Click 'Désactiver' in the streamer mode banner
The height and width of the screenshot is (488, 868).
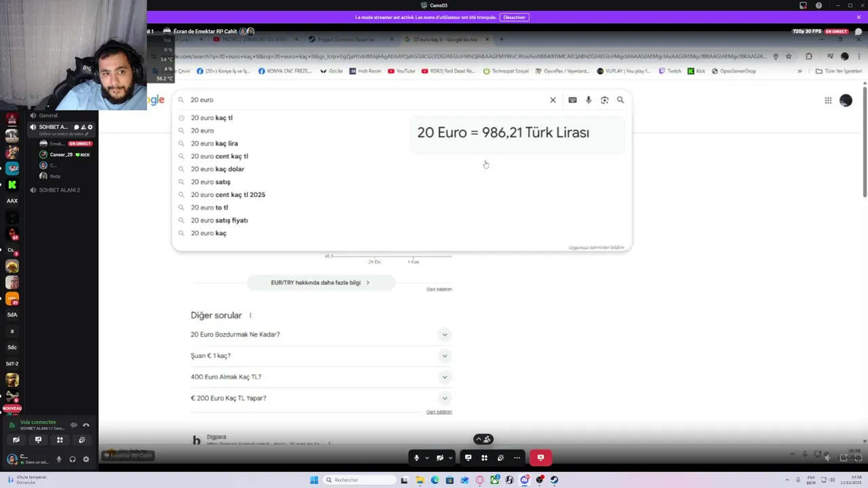[514, 17]
